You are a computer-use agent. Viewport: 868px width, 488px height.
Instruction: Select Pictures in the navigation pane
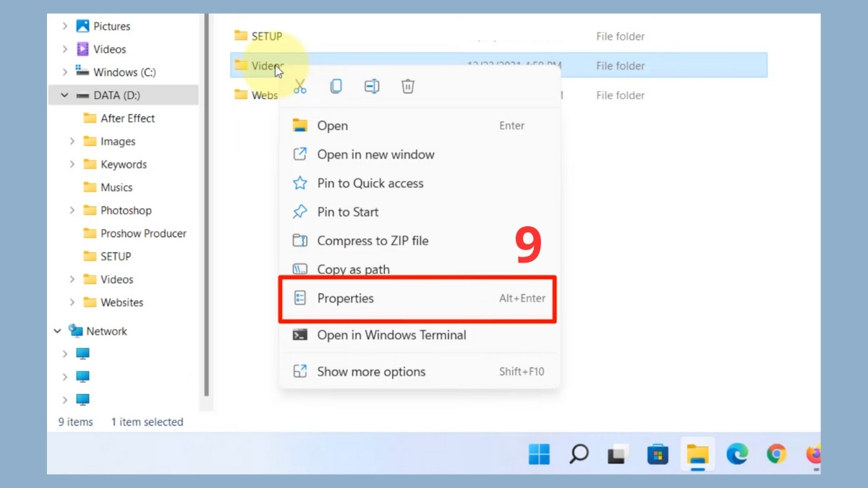112,26
